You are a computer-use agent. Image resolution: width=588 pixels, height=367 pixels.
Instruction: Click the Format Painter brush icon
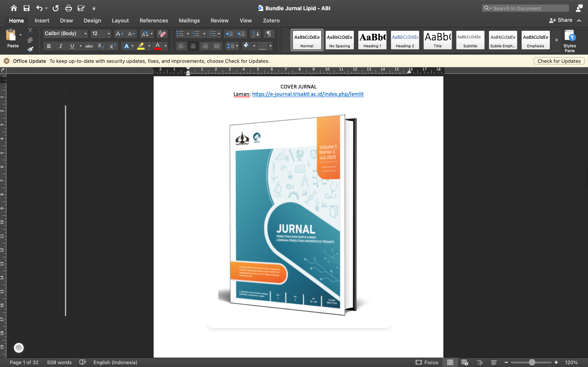(30, 49)
